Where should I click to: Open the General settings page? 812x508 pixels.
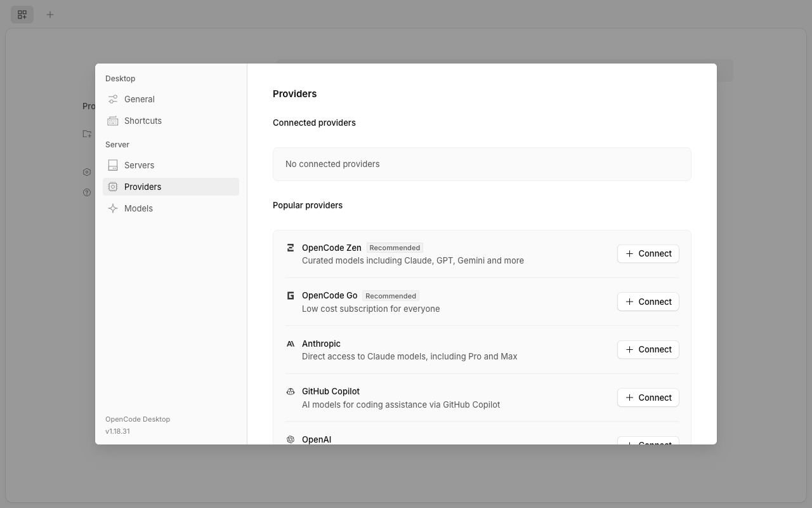[171, 99]
